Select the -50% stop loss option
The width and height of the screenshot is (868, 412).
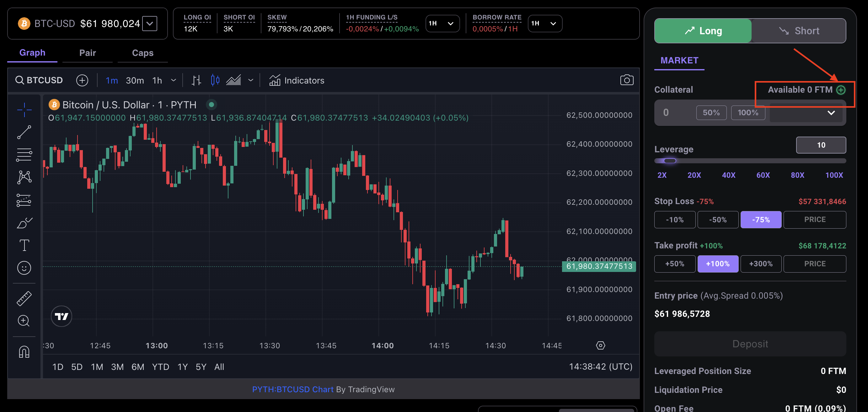(718, 220)
